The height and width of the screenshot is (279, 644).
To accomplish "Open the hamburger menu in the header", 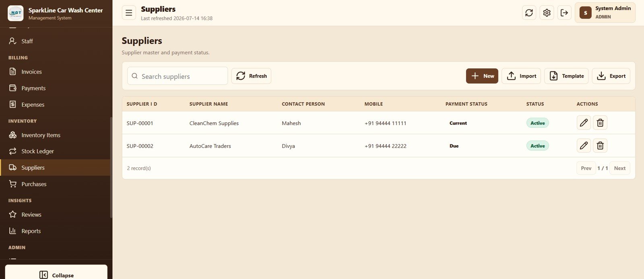I will pos(129,13).
